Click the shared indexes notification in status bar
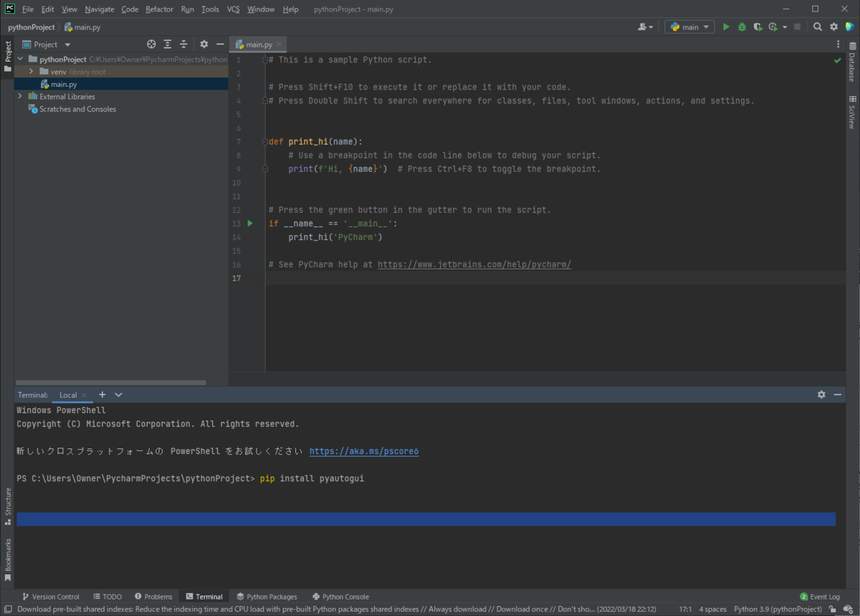 tap(337, 610)
